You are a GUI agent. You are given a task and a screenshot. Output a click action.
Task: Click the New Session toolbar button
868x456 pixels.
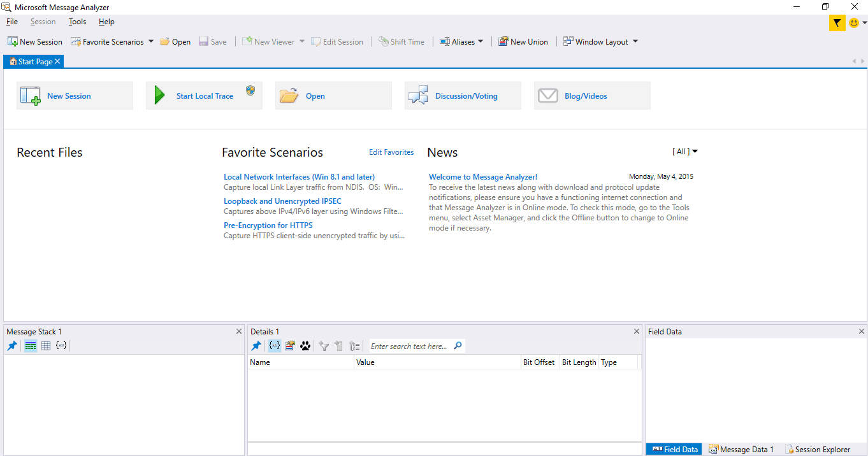(35, 41)
